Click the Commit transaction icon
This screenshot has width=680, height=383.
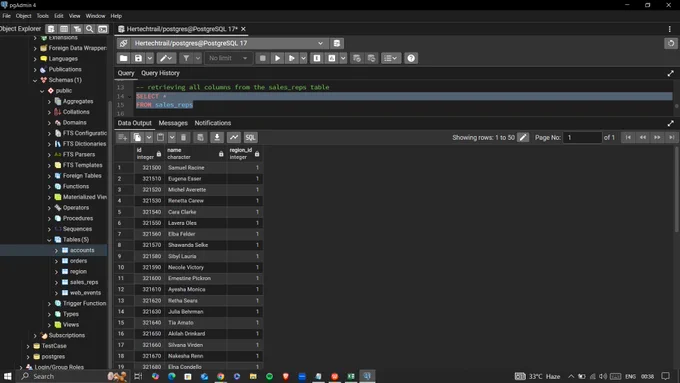(356, 58)
